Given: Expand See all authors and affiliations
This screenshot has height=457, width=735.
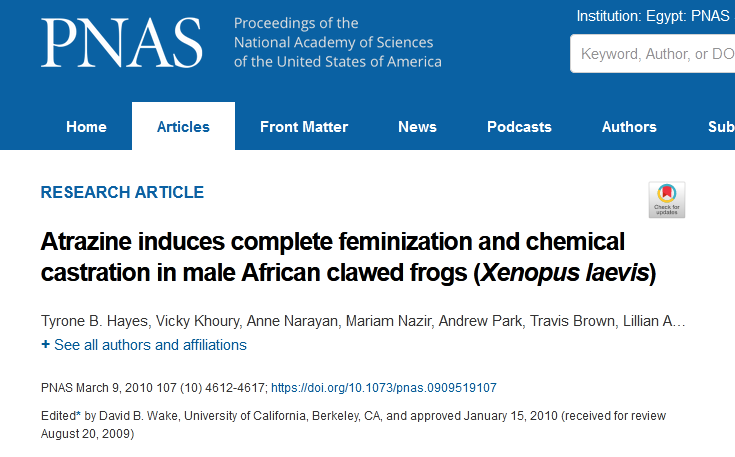Looking at the screenshot, I should (144, 345).
